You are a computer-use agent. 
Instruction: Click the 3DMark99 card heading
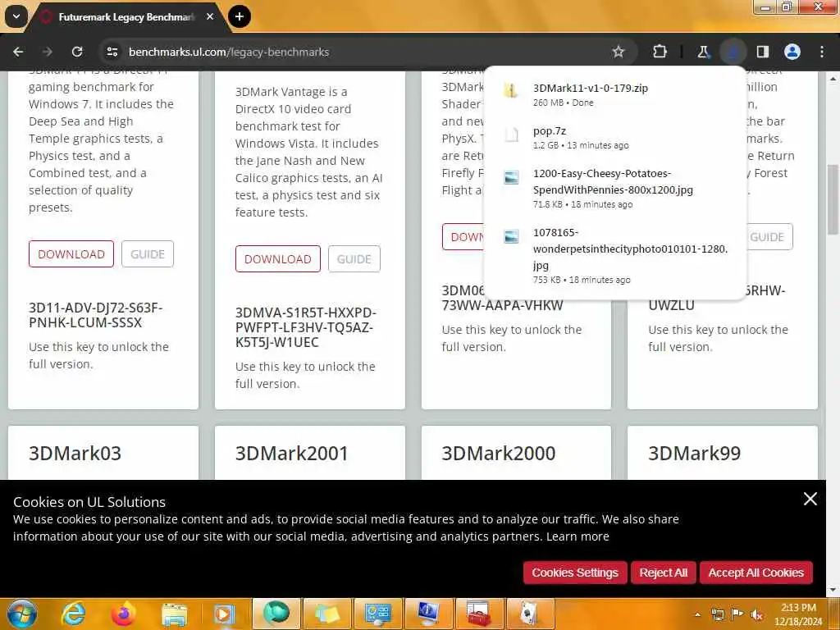694,453
